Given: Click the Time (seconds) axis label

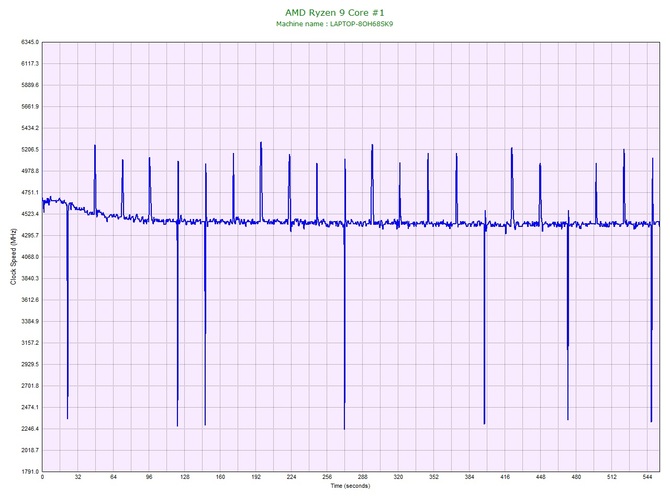Looking at the screenshot, I should [350, 486].
